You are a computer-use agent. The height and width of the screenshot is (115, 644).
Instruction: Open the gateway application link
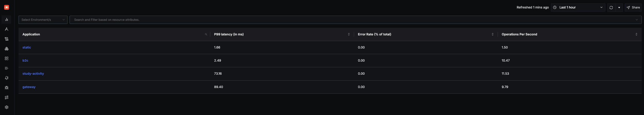click(x=29, y=87)
